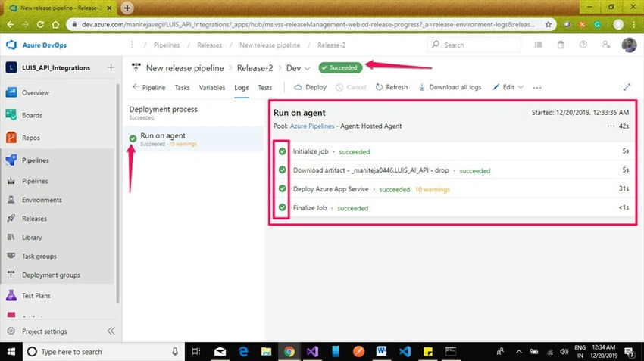The image size is (644, 361).
Task: Select Run on agent in Deployment process
Action: [x=195, y=139]
